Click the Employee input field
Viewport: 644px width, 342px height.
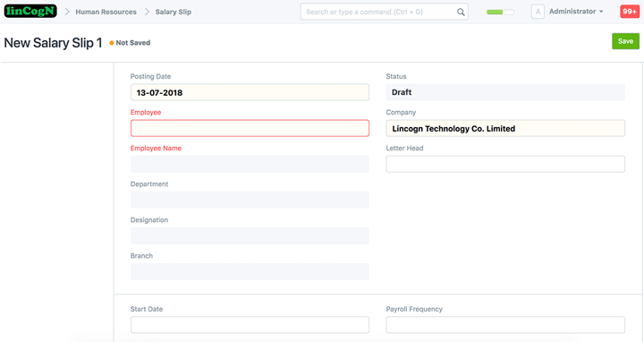click(250, 128)
